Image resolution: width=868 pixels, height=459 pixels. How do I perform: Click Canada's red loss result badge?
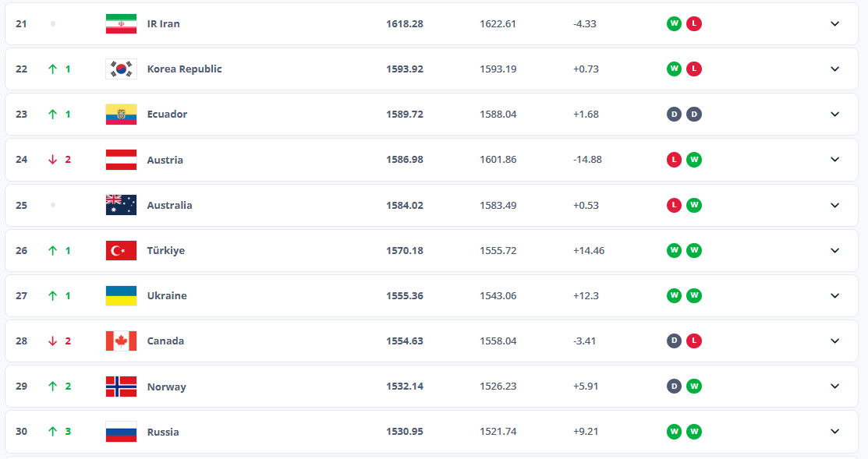pyautogui.click(x=694, y=341)
